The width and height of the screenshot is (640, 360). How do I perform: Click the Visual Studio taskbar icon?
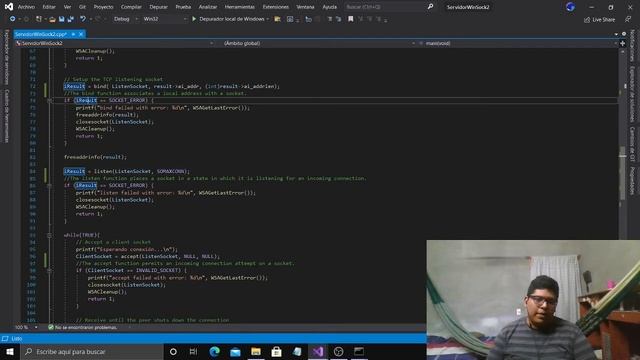pyautogui.click(x=318, y=351)
